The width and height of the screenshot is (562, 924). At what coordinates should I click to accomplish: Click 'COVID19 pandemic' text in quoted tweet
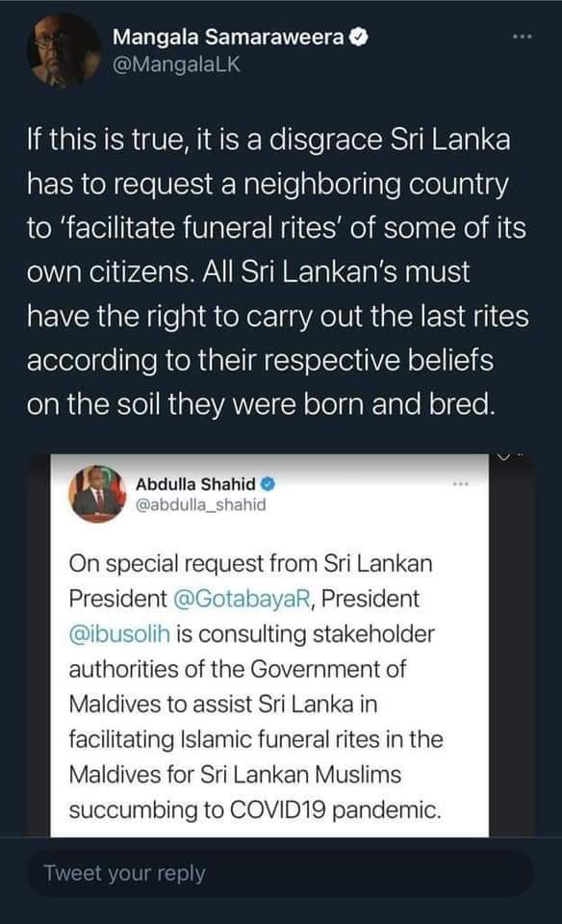(335, 809)
